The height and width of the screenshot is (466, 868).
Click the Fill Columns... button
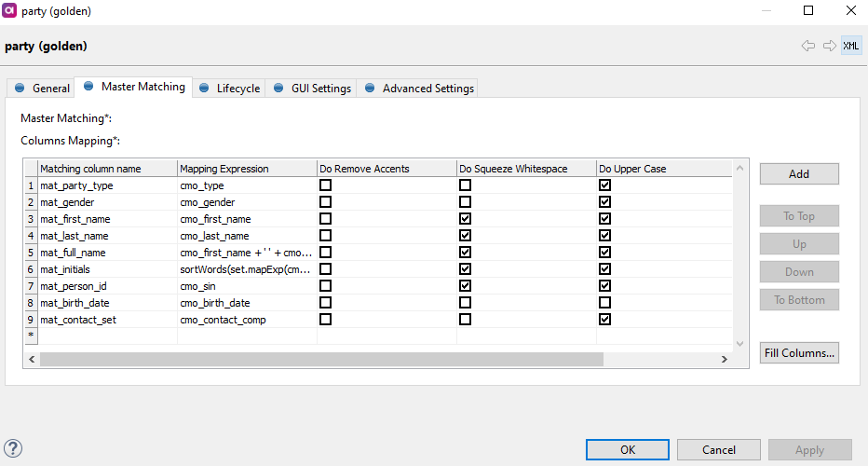799,353
